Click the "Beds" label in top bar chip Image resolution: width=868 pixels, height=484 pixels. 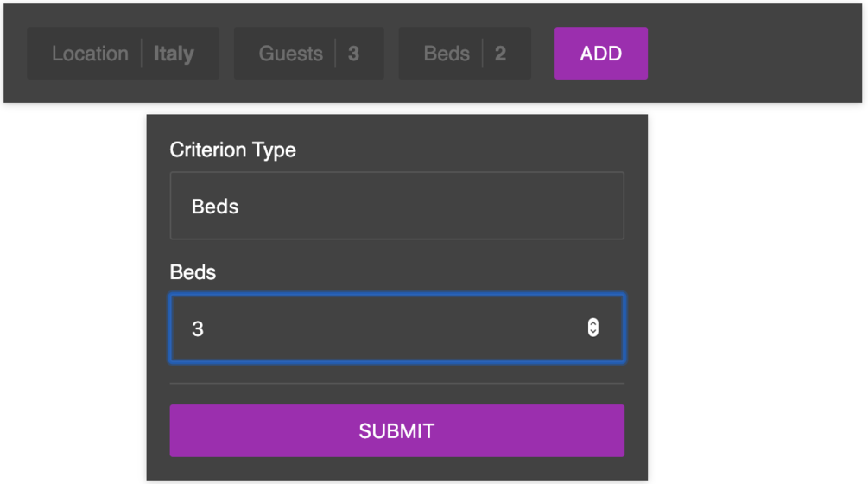(447, 54)
